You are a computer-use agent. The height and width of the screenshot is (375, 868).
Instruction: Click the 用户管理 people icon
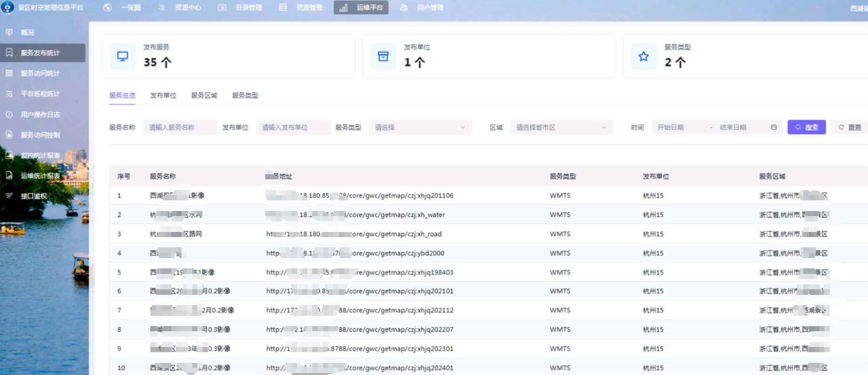pyautogui.click(x=404, y=7)
